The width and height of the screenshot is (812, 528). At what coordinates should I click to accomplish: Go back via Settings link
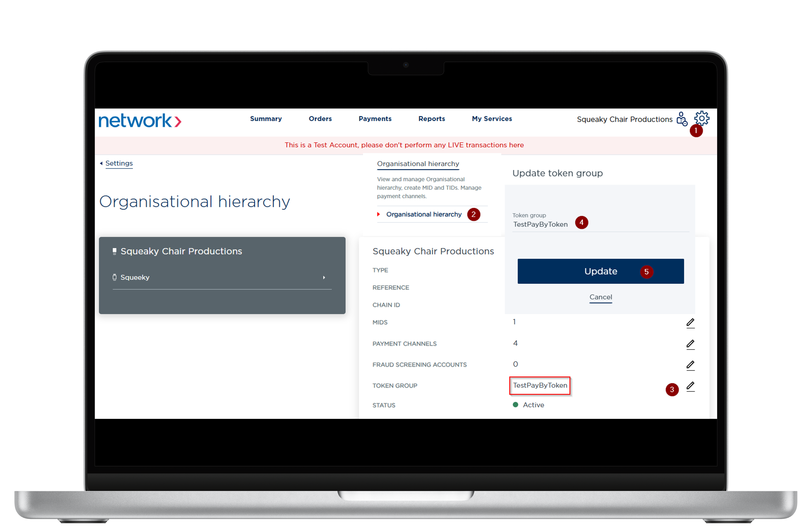(x=119, y=163)
